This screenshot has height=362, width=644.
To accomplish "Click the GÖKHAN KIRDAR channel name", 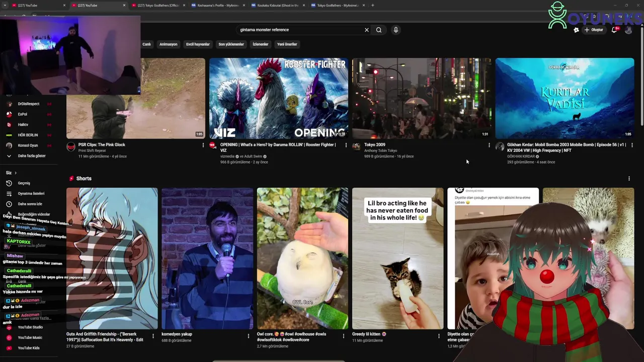I will (x=521, y=156).
